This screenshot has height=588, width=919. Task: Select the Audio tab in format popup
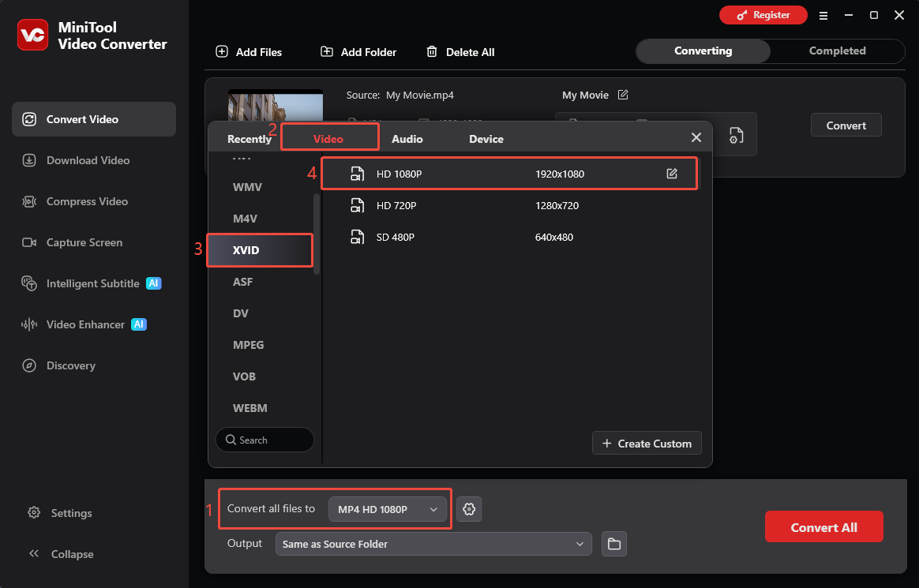click(x=407, y=140)
